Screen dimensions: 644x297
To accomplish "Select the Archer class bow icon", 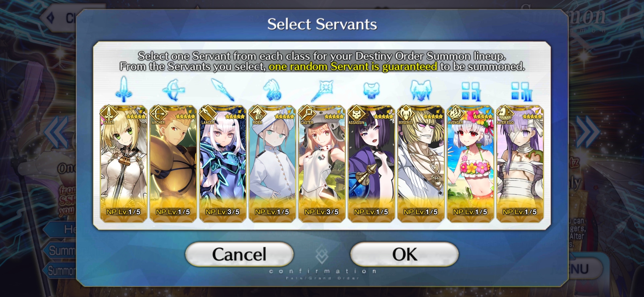I will click(x=173, y=90).
